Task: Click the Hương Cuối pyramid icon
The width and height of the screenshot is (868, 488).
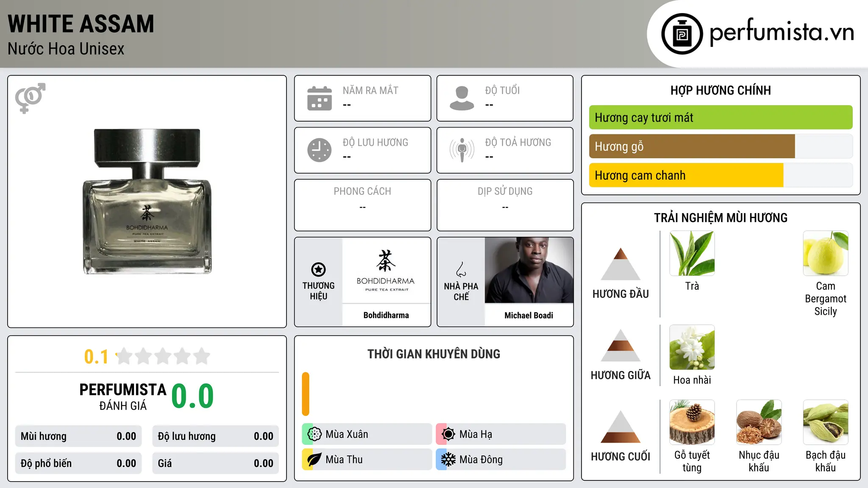Action: click(x=620, y=427)
